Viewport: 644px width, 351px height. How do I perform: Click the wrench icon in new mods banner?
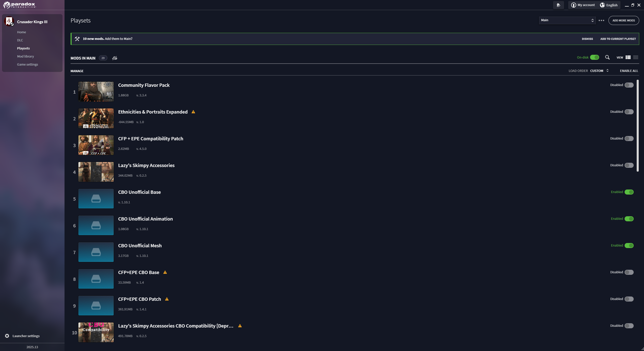tap(77, 39)
